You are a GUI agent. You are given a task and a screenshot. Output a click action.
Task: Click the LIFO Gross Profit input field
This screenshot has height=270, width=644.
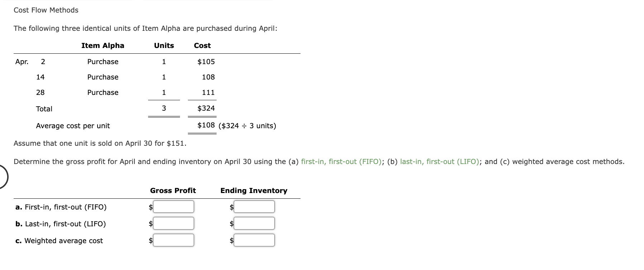(x=173, y=223)
